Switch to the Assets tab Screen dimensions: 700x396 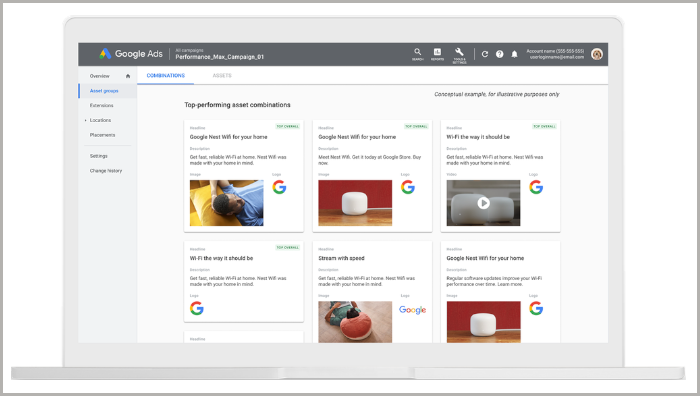(x=222, y=75)
